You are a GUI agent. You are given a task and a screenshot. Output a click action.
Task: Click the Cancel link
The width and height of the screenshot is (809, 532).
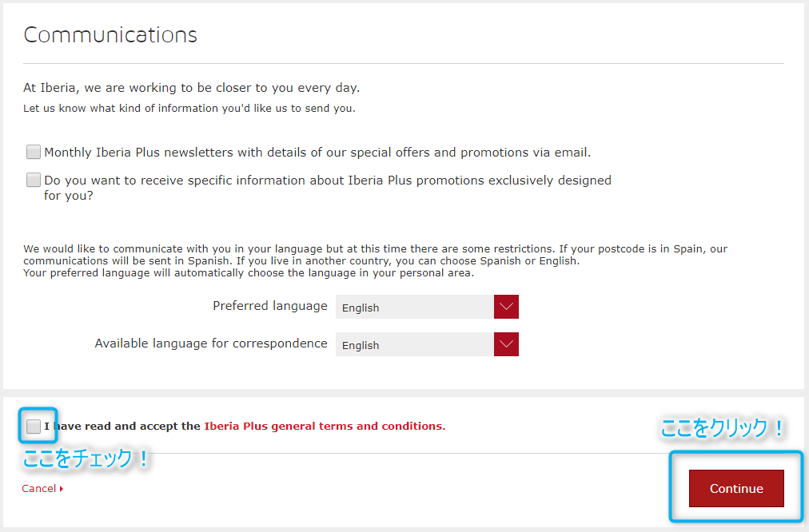(x=38, y=489)
